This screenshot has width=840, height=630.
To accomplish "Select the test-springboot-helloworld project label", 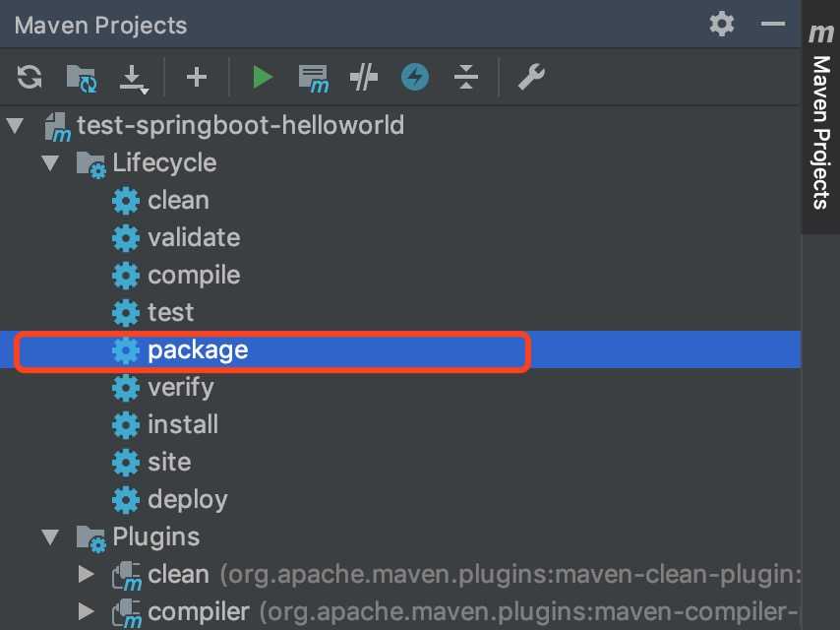I will coord(241,125).
